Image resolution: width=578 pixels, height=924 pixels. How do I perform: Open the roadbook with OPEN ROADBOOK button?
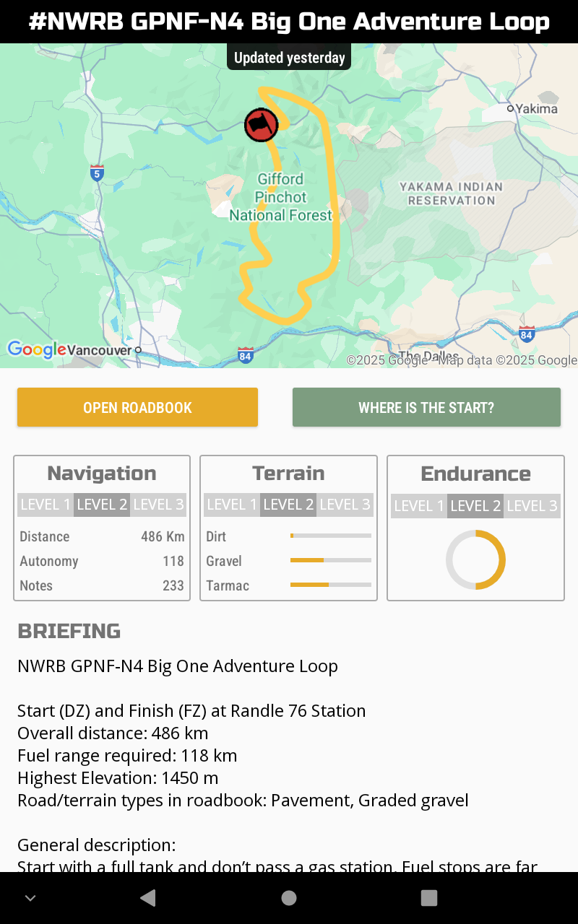pos(137,407)
